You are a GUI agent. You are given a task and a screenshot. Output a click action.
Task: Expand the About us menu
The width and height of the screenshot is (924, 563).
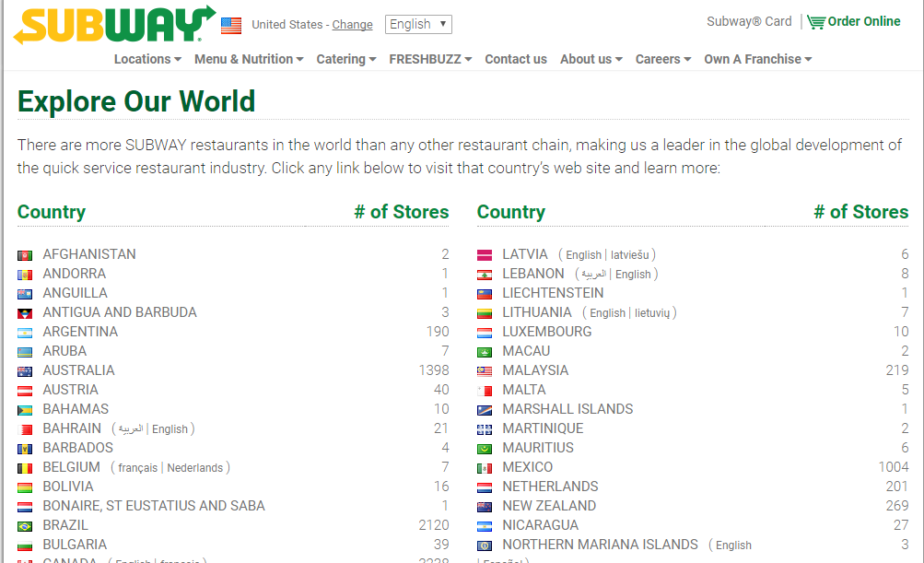click(591, 59)
